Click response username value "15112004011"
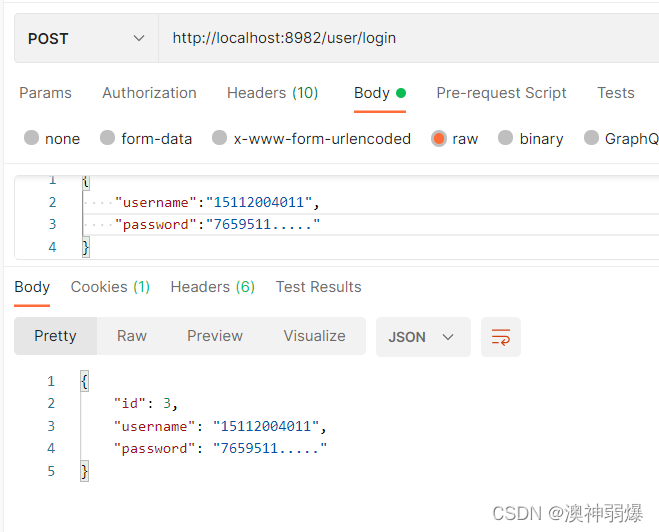The width and height of the screenshot is (659, 532). click(x=266, y=426)
